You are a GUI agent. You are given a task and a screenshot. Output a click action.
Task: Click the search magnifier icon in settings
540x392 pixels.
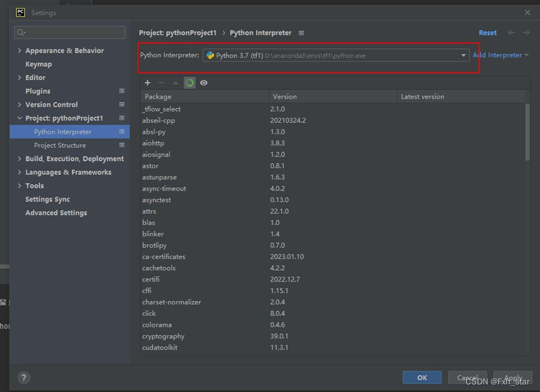pos(21,32)
